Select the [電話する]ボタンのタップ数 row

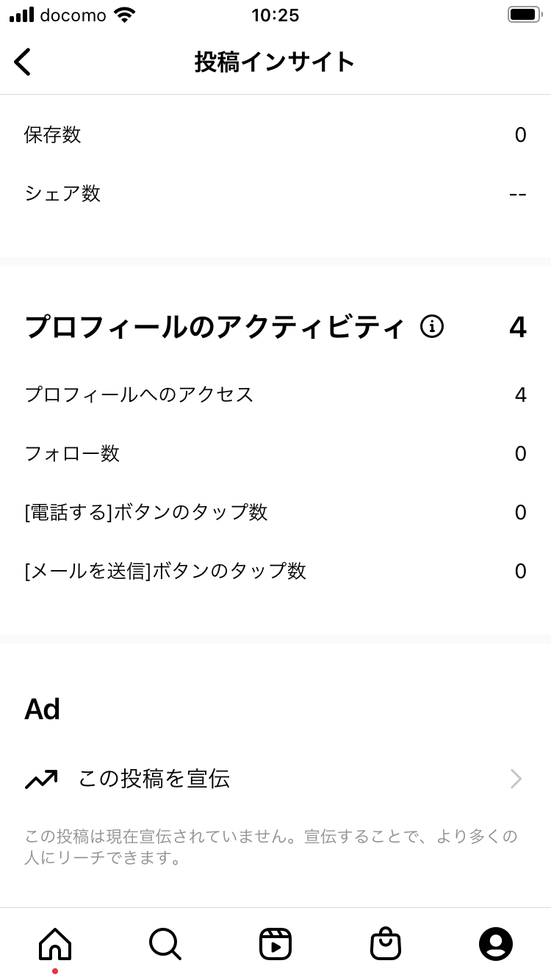275,512
